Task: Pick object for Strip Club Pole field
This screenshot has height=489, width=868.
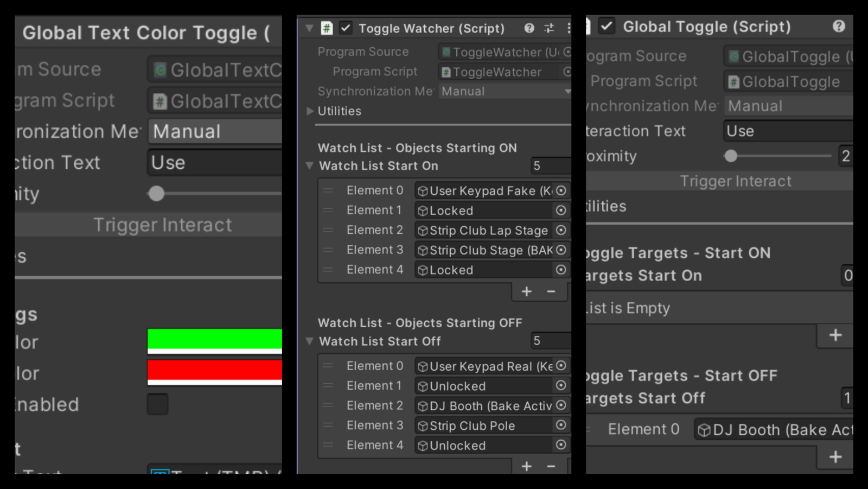Action: [x=561, y=426]
